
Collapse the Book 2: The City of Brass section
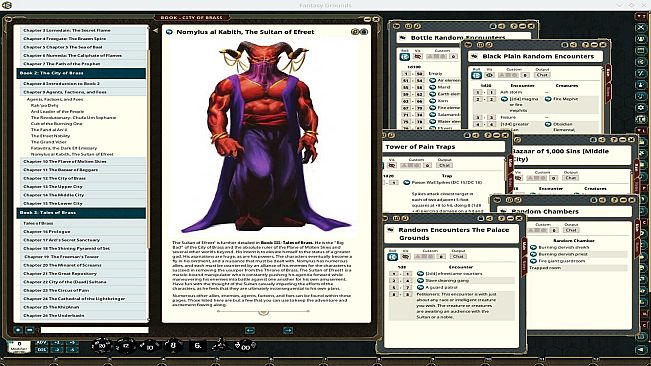click(x=81, y=73)
